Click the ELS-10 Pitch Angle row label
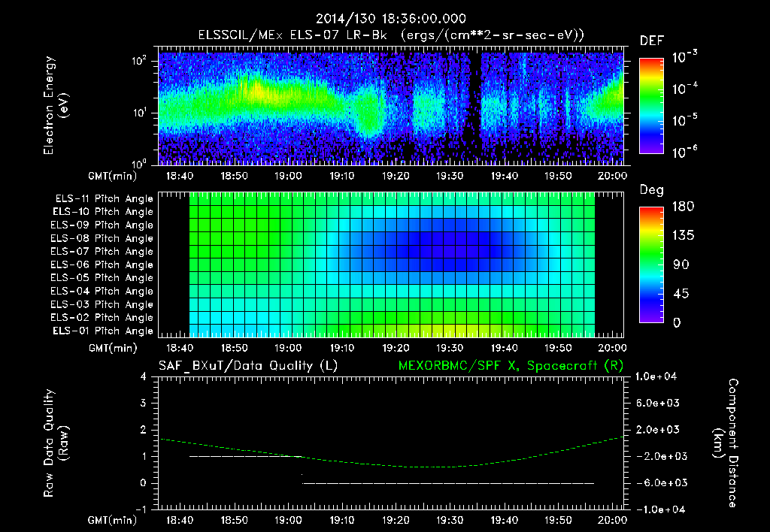The height and width of the screenshot is (532, 770). pos(103,212)
